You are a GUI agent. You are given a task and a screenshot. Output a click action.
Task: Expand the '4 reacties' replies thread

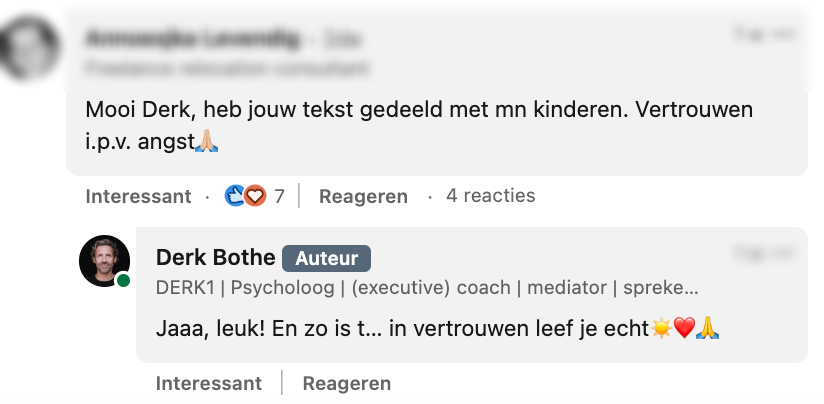[x=490, y=196]
